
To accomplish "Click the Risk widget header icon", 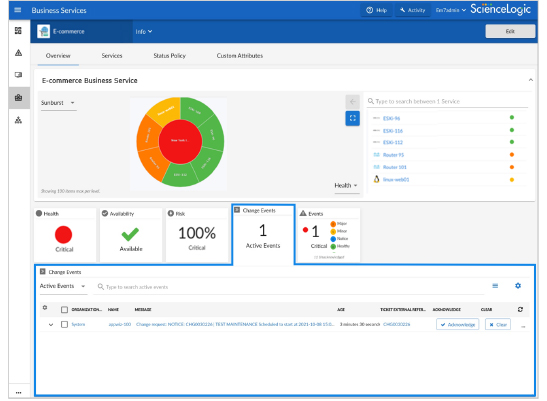I will click(x=171, y=213).
